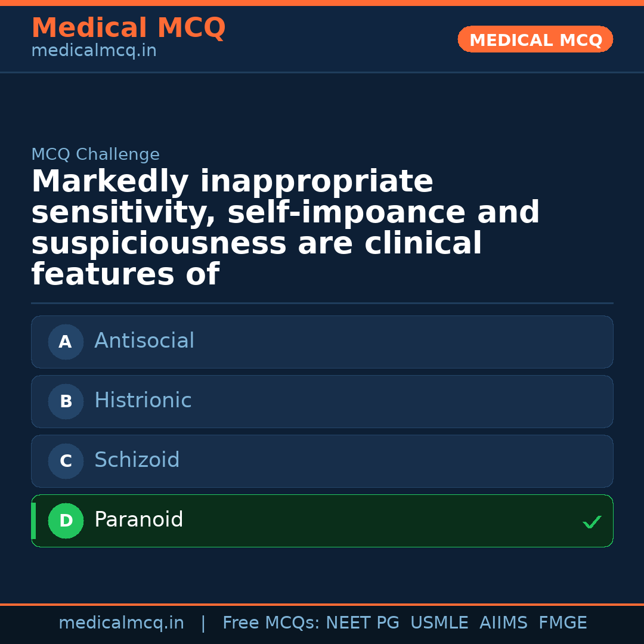Expand the MCQ Challenge section
This screenshot has height=644, width=644.
click(x=95, y=154)
